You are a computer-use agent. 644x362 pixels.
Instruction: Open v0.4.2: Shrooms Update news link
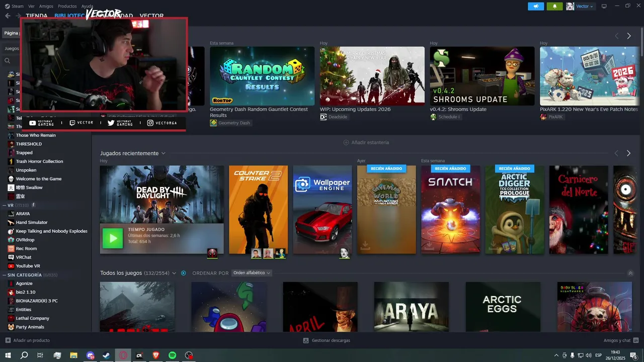click(458, 109)
